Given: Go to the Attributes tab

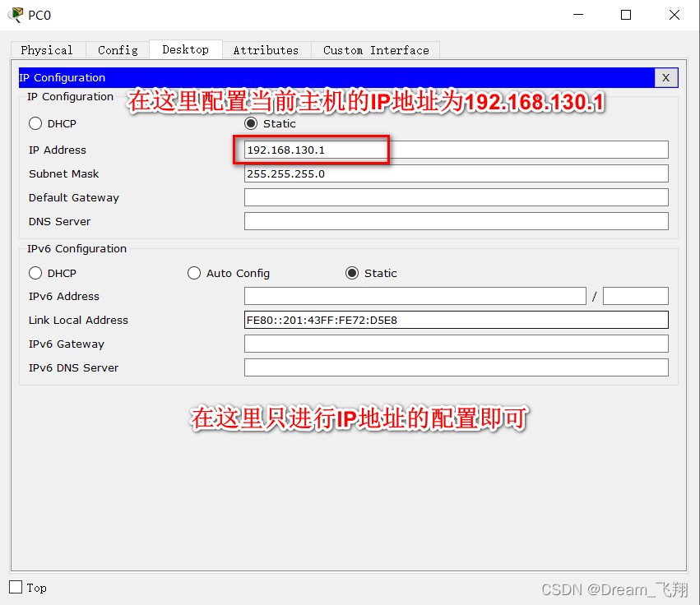Looking at the screenshot, I should [266, 50].
